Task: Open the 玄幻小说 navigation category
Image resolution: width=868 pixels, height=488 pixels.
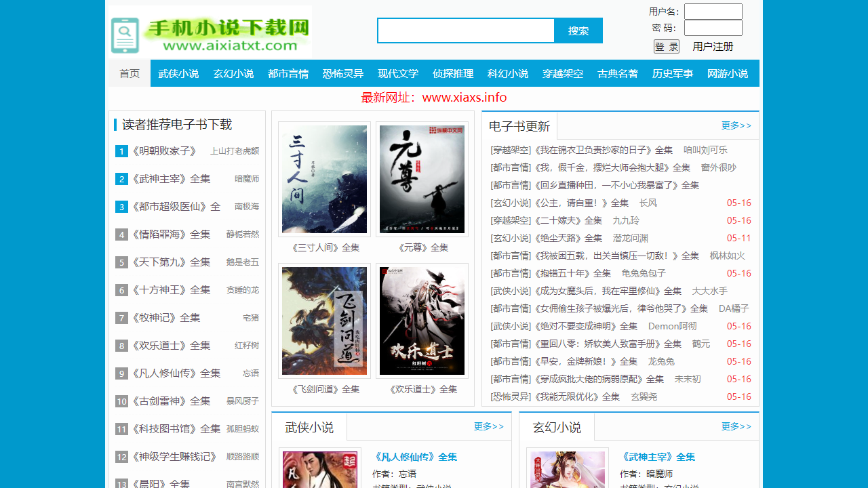Action: tap(233, 73)
